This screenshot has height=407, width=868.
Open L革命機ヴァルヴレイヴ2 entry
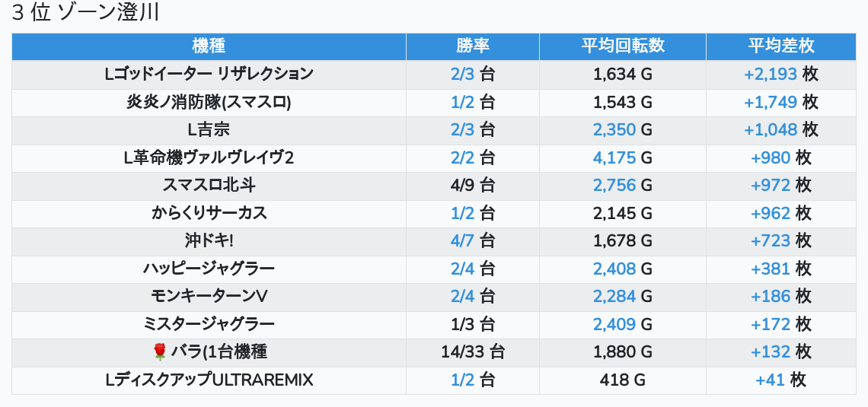point(209,157)
